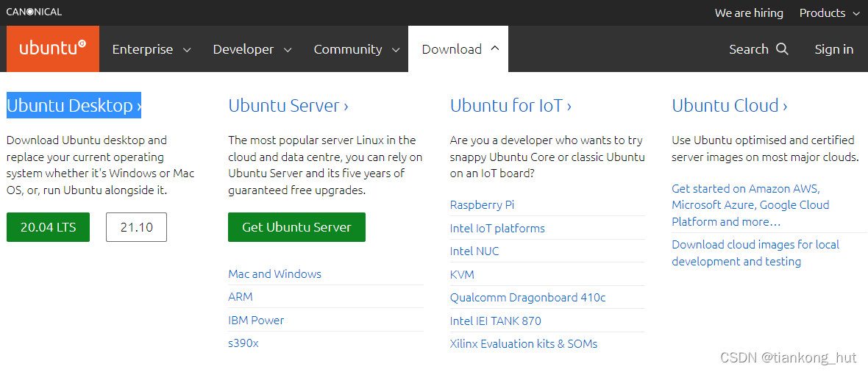Click the Sign in link
This screenshot has width=868, height=372.
click(833, 49)
